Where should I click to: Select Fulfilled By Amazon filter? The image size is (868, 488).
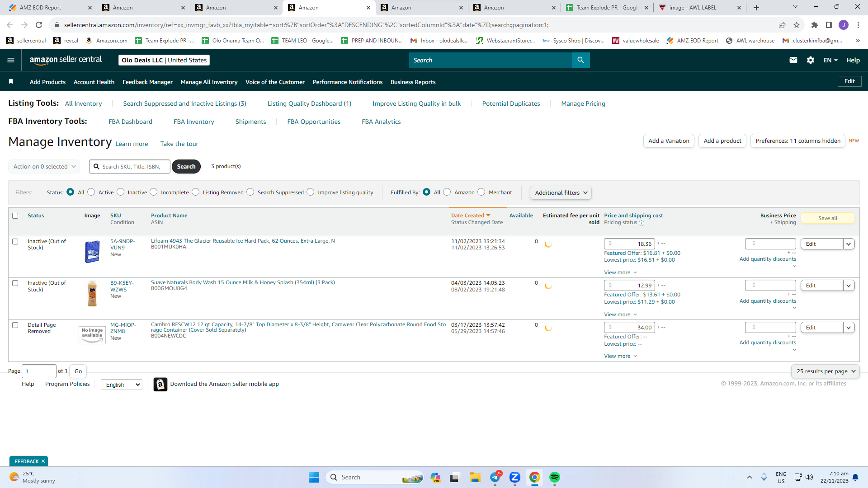pos(447,192)
